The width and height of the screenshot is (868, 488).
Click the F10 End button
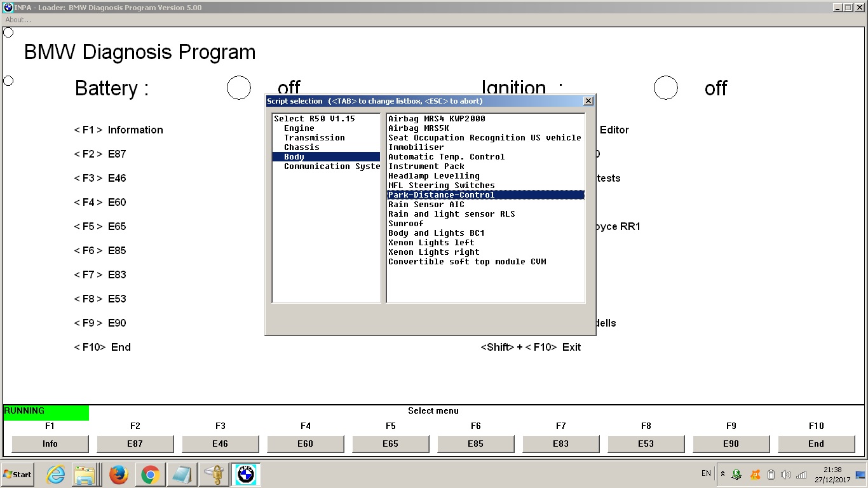pyautogui.click(x=816, y=444)
